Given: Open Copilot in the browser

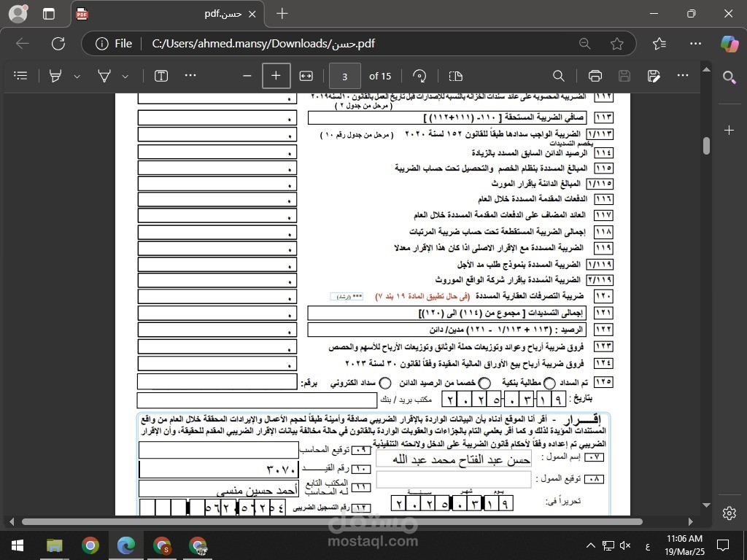Looking at the screenshot, I should (x=729, y=44).
